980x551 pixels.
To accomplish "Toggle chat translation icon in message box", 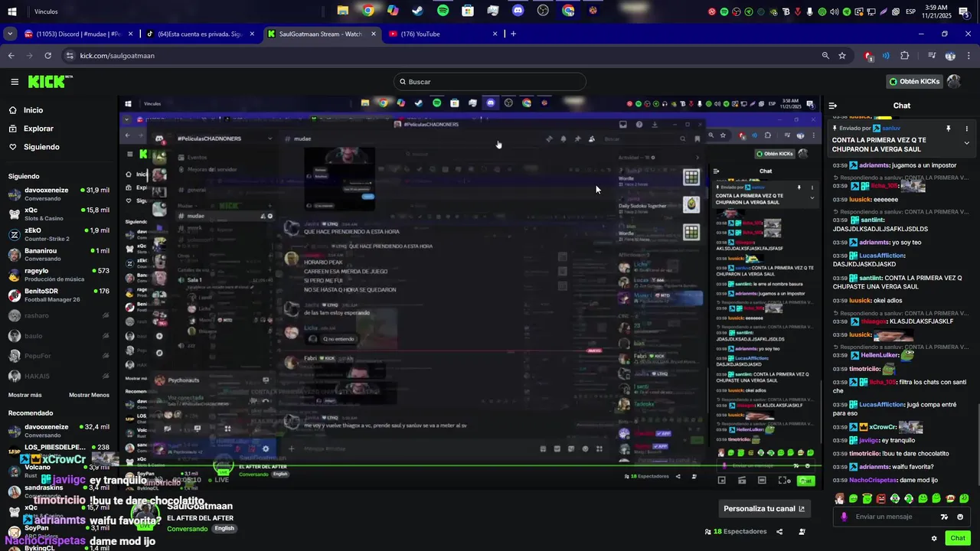I will [x=944, y=517].
